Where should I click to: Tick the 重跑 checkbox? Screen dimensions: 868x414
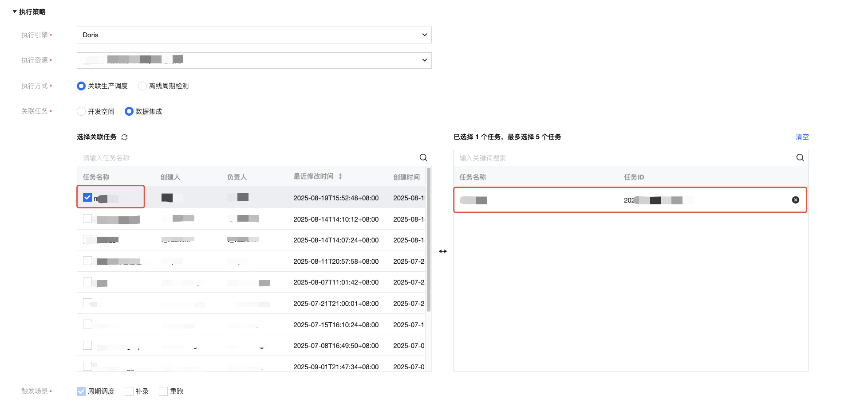coord(163,391)
